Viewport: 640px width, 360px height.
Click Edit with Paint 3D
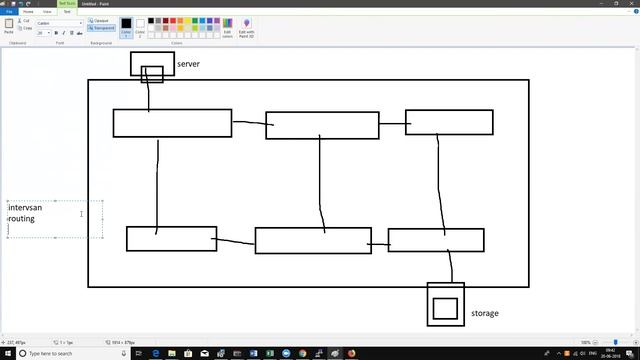pyautogui.click(x=247, y=28)
